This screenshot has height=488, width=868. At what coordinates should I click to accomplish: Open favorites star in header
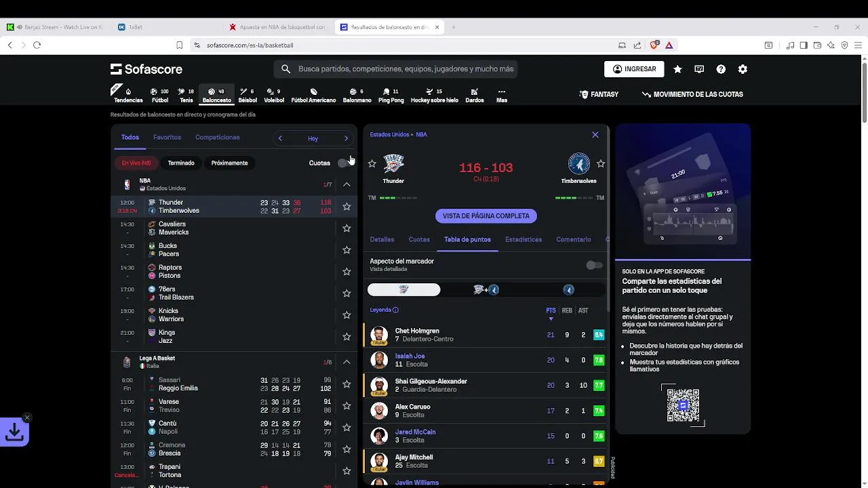click(x=677, y=69)
